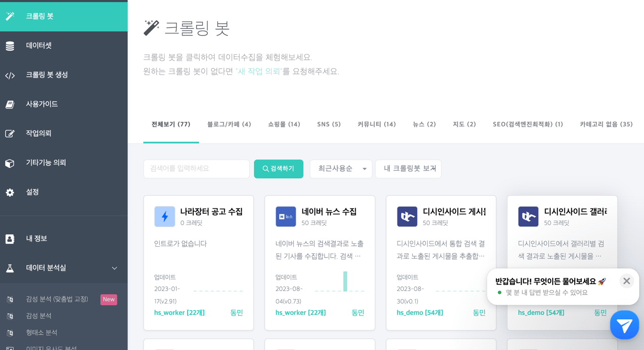Open 데이터셋 via its database stack icon

tap(10, 46)
